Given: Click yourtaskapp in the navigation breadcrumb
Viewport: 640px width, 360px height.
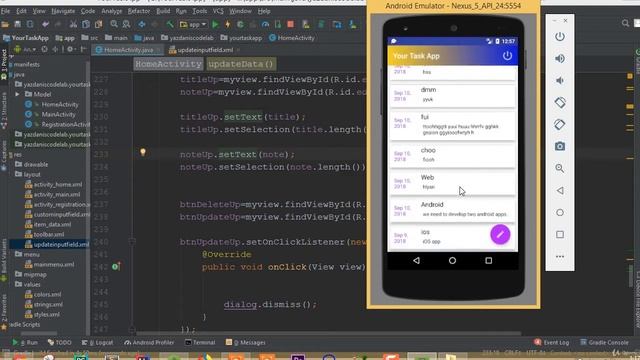Looking at the screenshot, I should [x=241, y=38].
